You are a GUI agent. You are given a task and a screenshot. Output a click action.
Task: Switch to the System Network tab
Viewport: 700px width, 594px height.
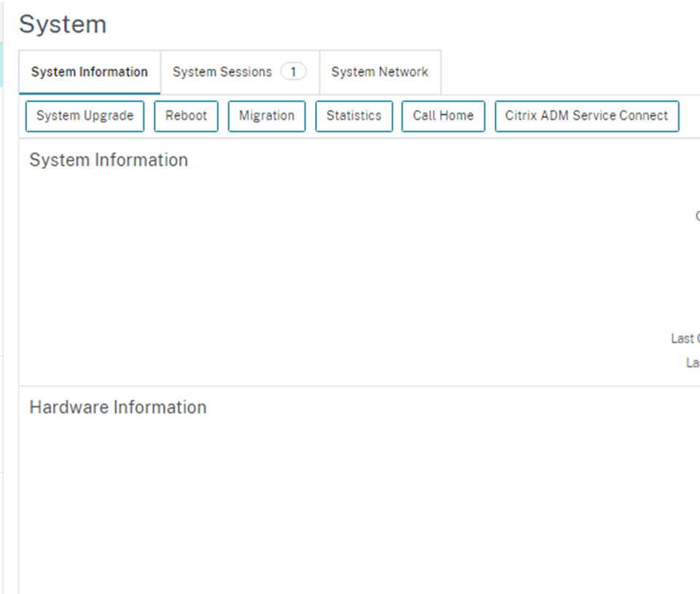click(380, 72)
